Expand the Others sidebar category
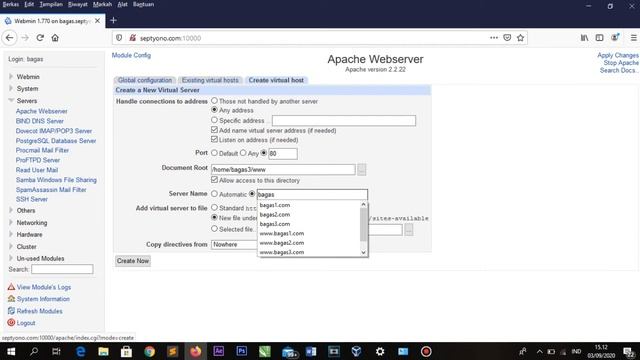 pyautogui.click(x=11, y=210)
